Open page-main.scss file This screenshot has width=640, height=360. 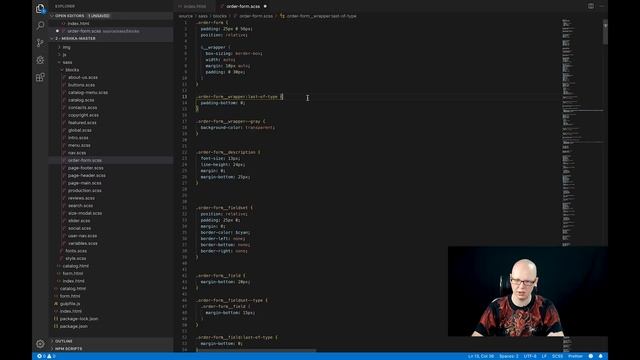(84, 183)
